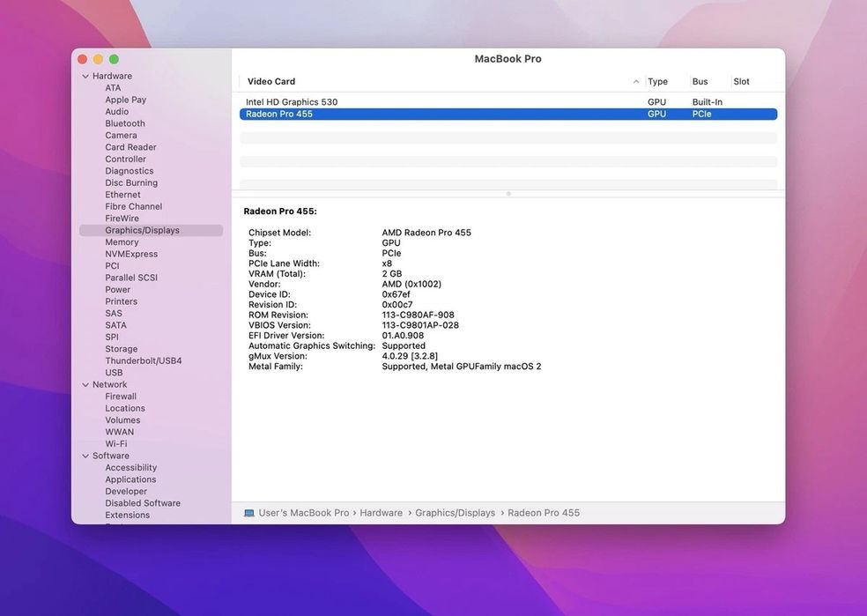
Task: Click the Metal GPUFamily macOS 2 value
Action: 461,367
